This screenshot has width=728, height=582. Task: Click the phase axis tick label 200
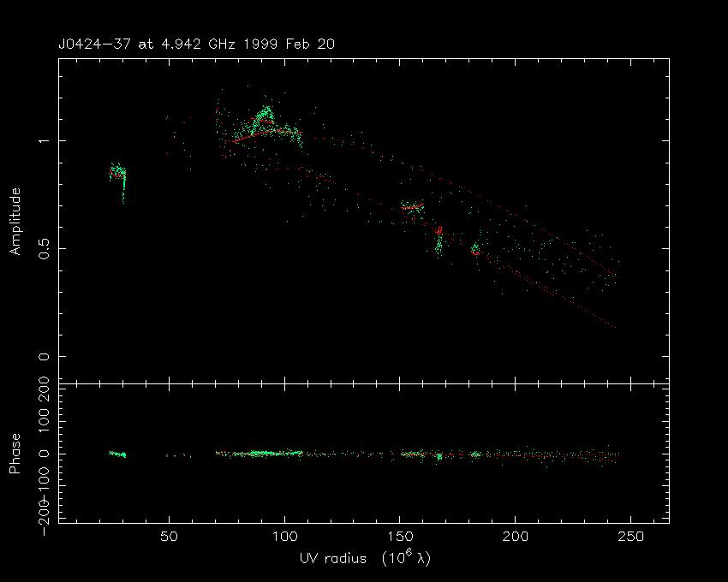(41, 395)
